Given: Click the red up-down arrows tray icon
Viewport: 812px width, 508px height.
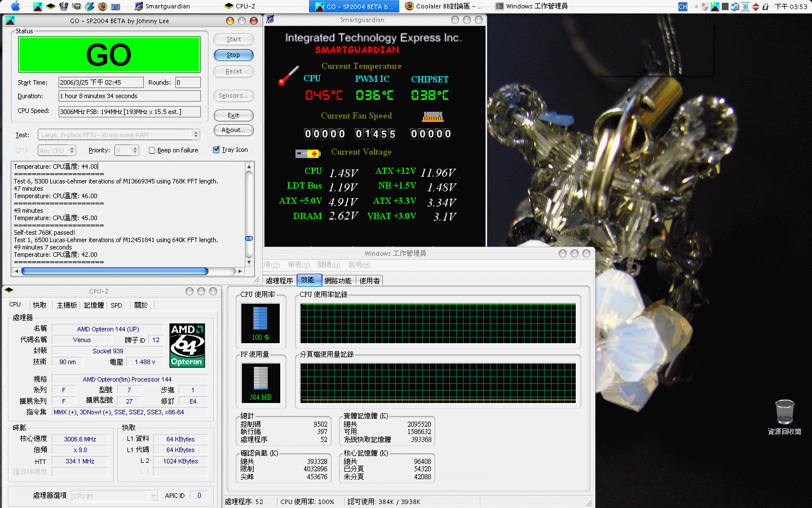Looking at the screenshot, I should (x=756, y=7).
